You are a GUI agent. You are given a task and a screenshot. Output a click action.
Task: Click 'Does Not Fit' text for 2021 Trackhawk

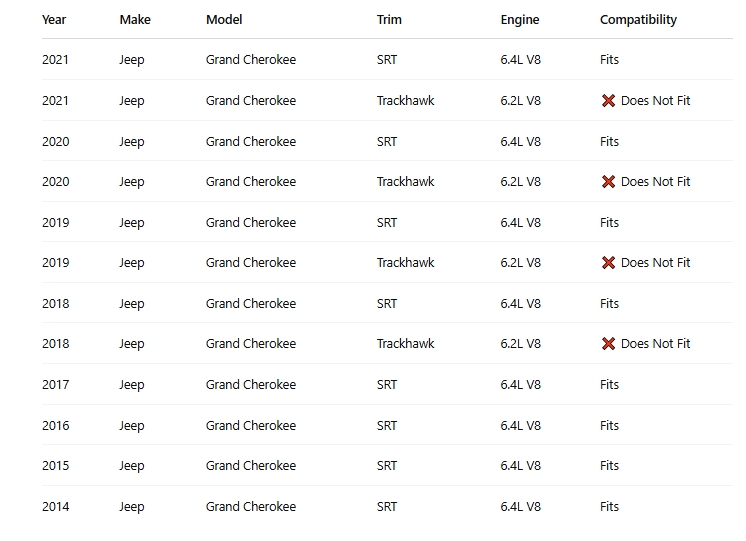tap(656, 101)
